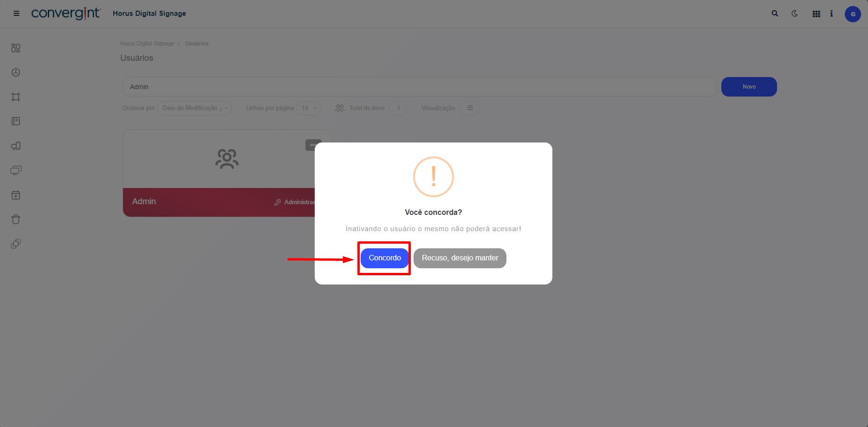Screen dimensions: 868x427
Task: Click the crop frame sidebar icon
Action: point(16,97)
